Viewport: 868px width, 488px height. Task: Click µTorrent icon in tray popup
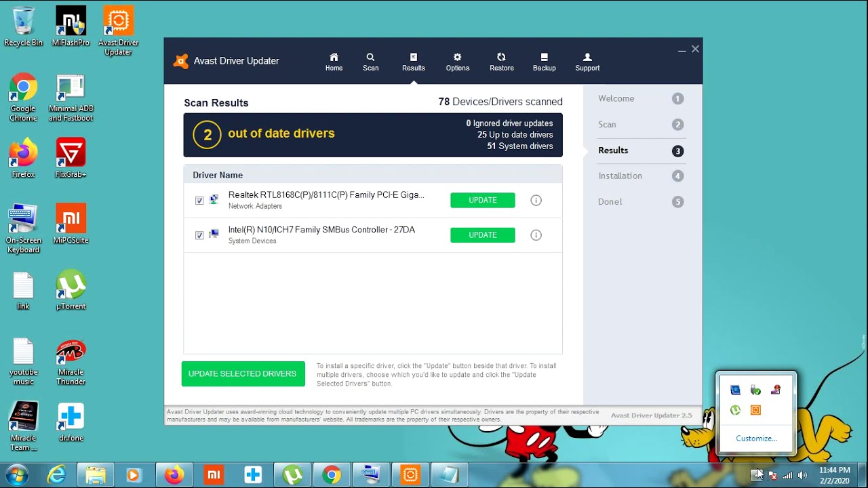click(735, 410)
